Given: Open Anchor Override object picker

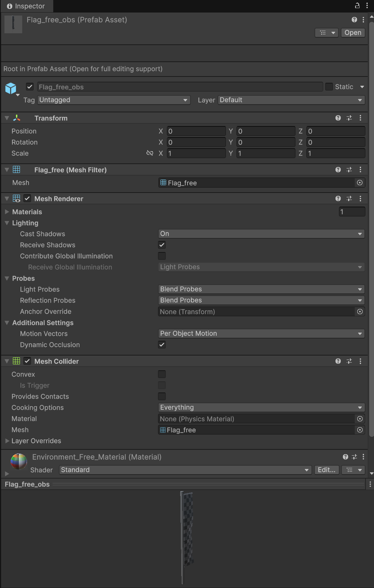Looking at the screenshot, I should click(360, 312).
